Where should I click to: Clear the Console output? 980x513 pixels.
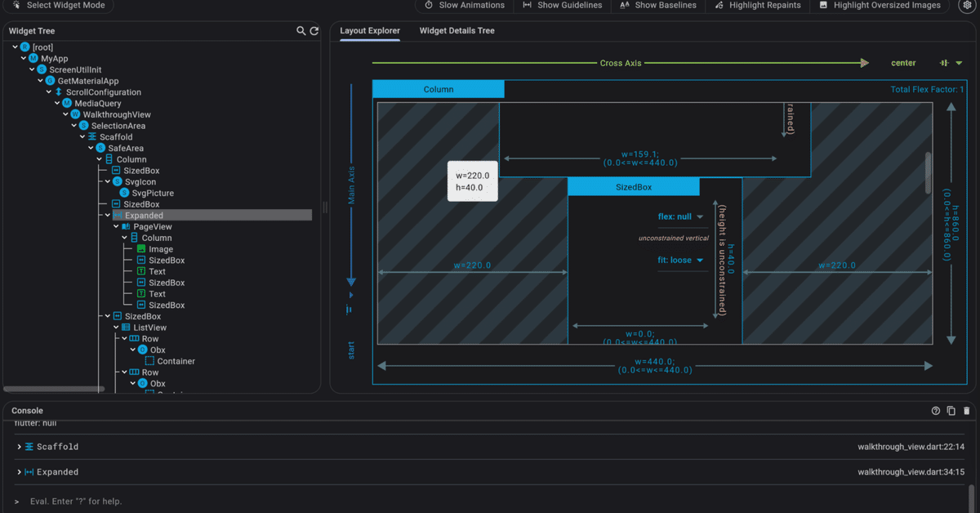point(965,411)
